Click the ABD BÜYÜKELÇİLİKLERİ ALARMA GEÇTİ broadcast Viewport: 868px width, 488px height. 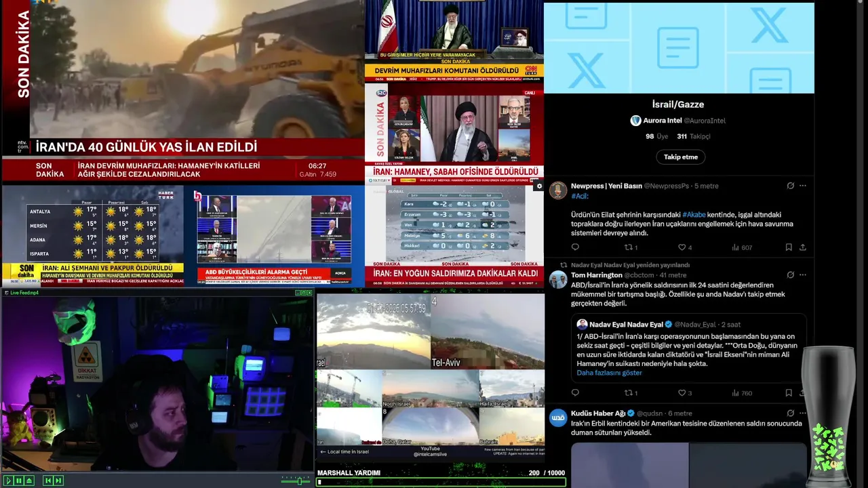(274, 235)
